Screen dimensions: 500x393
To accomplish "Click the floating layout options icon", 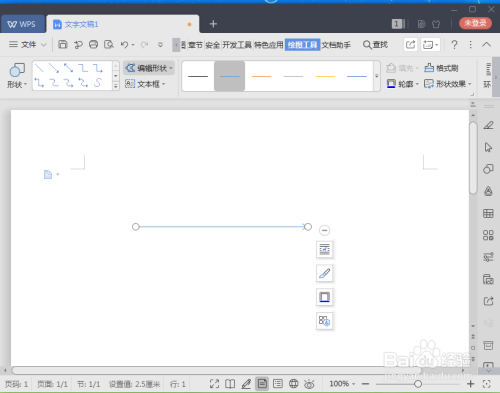I will pos(324,249).
